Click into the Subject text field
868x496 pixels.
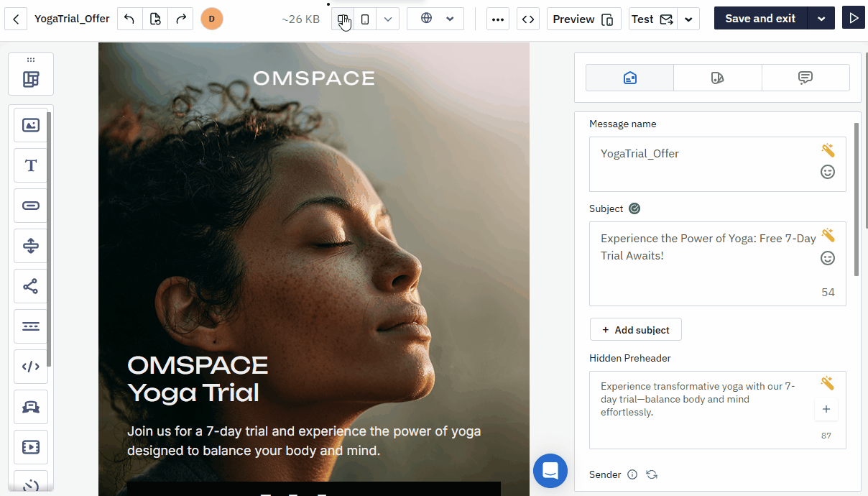718,264
